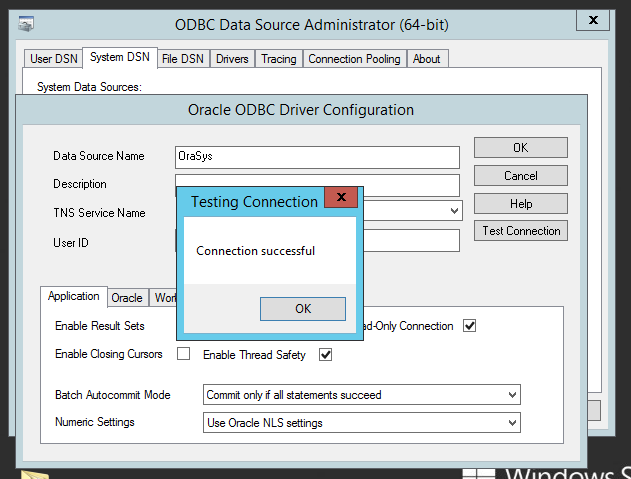631x479 pixels.
Task: Click the Connection successful message text
Action: (x=256, y=251)
